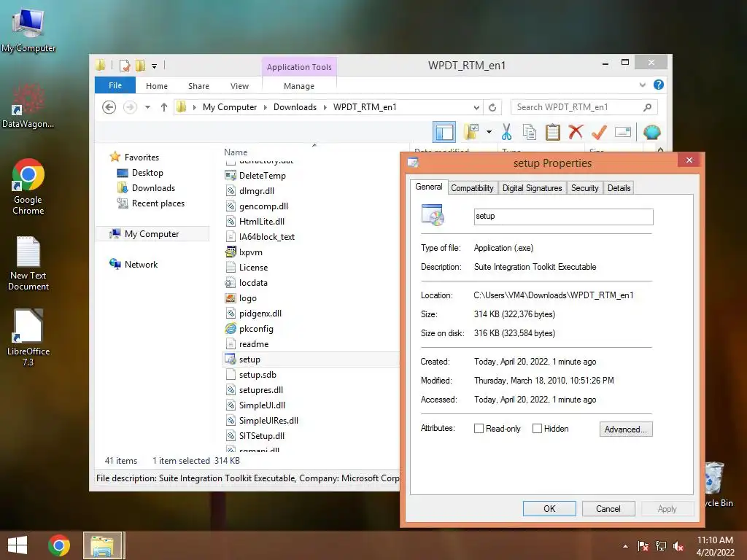
Task: Select the DeleteTemp file
Action: pyautogui.click(x=262, y=175)
